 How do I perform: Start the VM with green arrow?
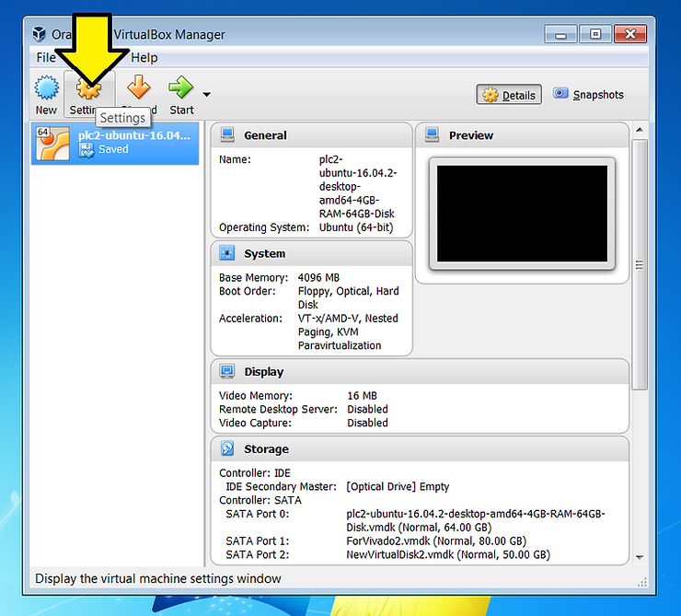tap(180, 87)
